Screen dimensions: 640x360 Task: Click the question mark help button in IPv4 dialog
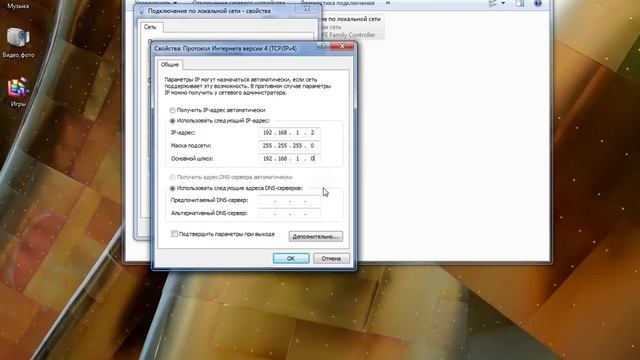point(322,46)
